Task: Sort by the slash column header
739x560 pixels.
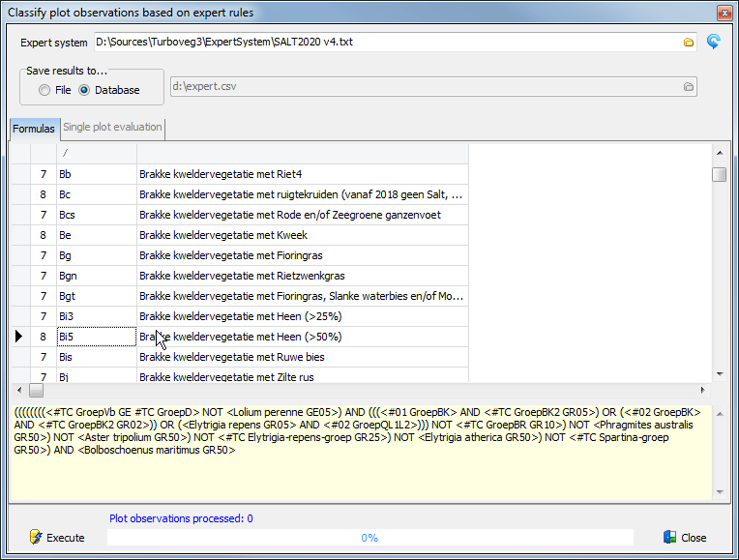Action: pos(96,154)
